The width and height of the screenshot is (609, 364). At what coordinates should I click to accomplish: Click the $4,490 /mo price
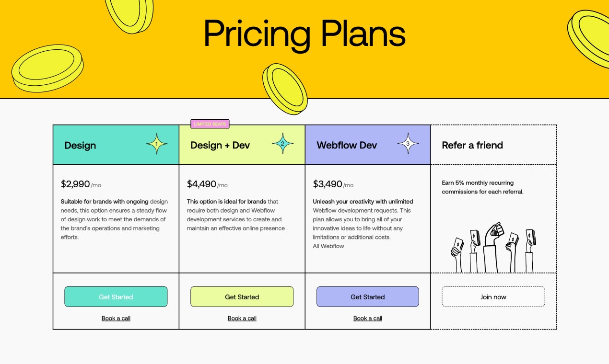point(207,184)
